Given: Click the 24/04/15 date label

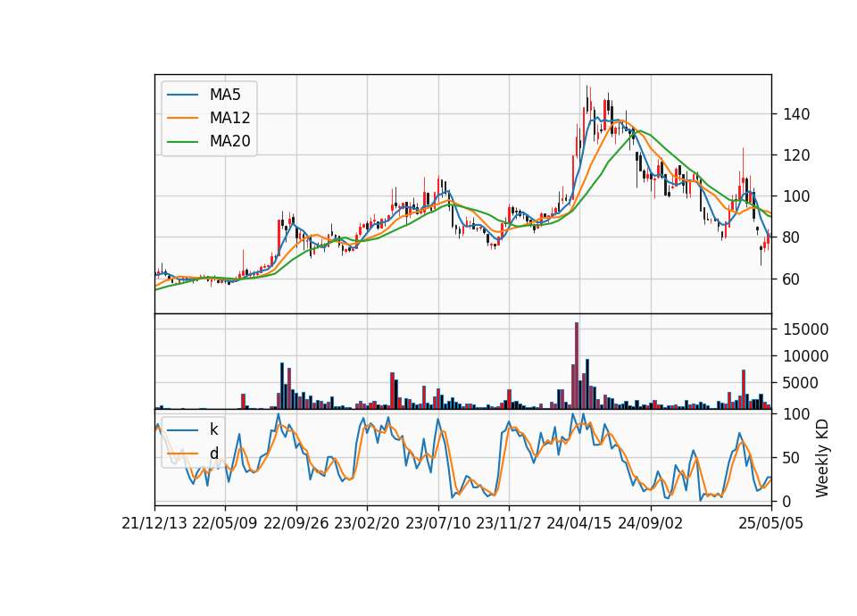Looking at the screenshot, I should point(579,523).
